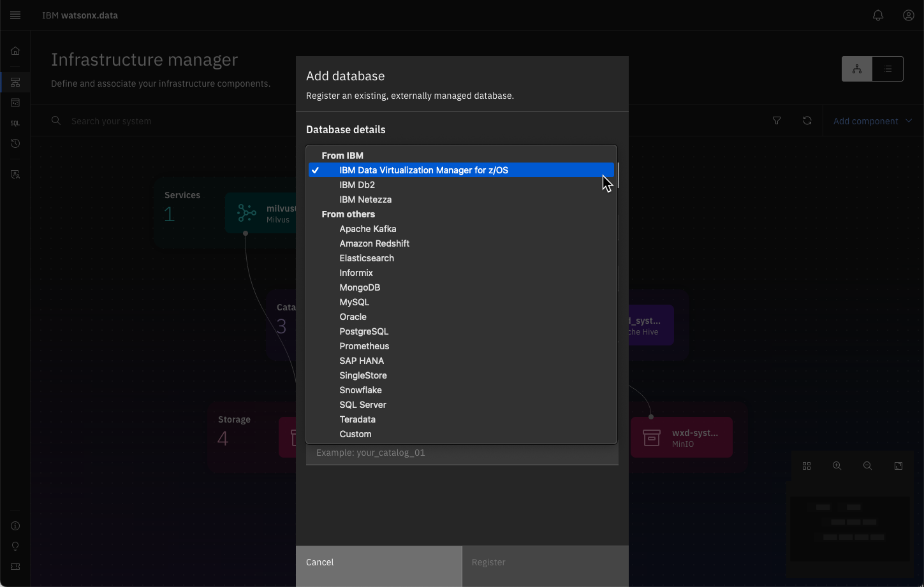The image size is (924, 587).
Task: Click the Register button
Action: point(545,566)
